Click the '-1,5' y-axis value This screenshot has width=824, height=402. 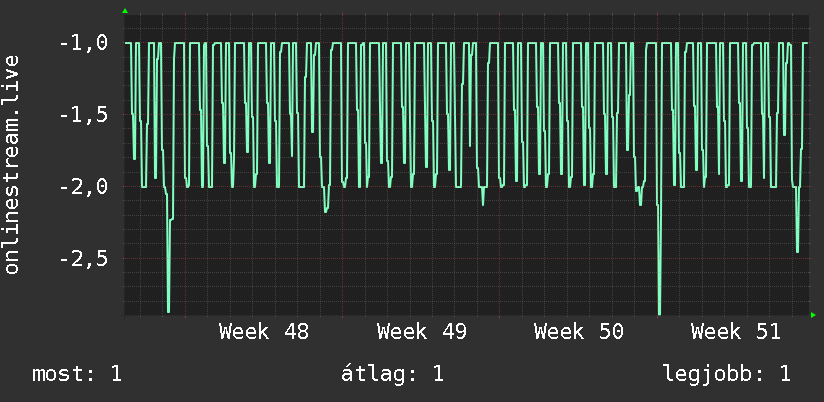coord(84,115)
